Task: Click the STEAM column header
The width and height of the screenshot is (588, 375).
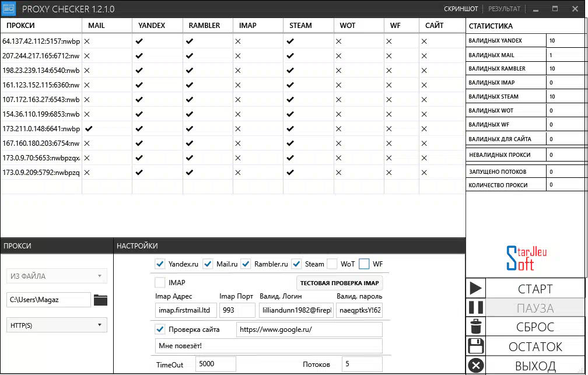Action: (309, 26)
